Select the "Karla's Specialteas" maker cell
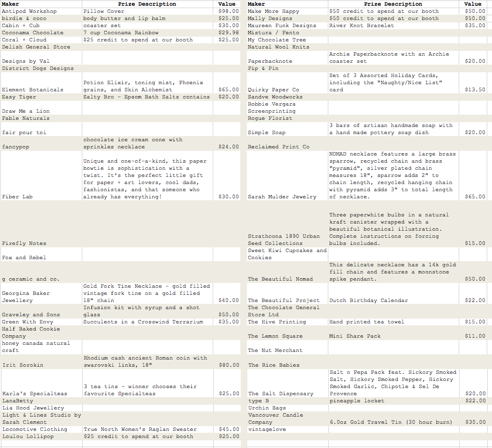This screenshot has width=492, height=448. pos(41,383)
